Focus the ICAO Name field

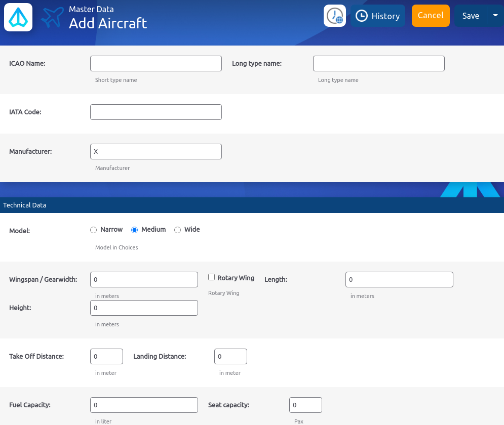156,63
